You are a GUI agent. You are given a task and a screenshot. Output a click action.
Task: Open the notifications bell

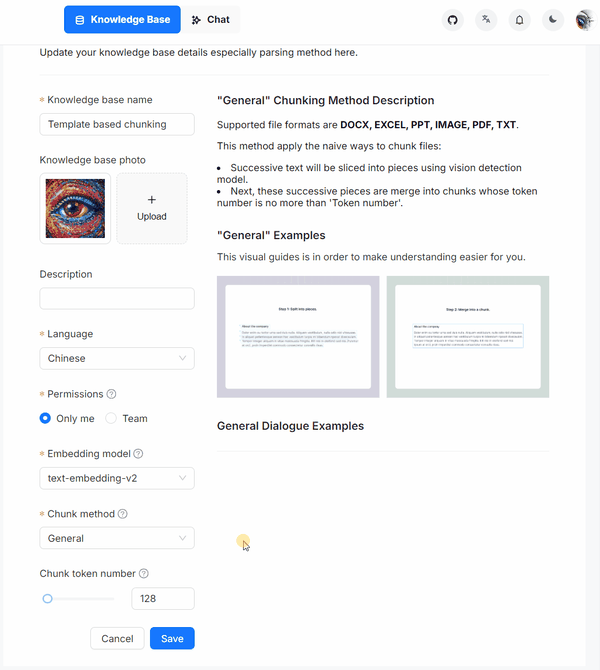tap(519, 20)
